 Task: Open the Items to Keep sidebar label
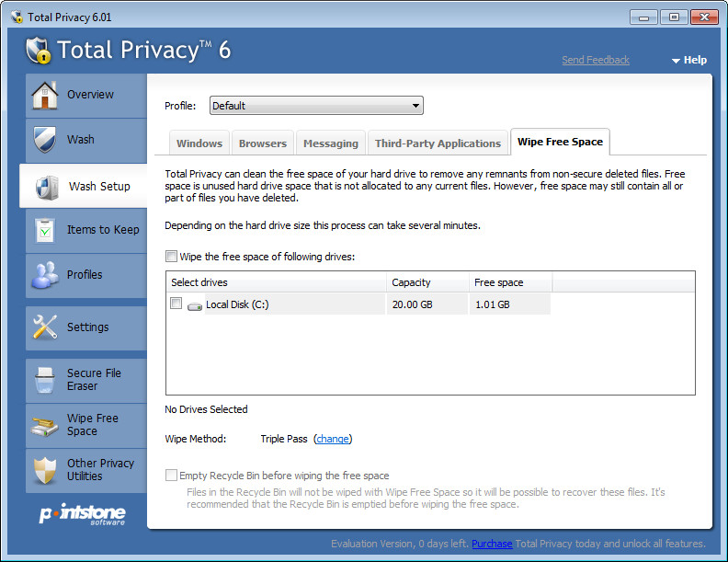pos(103,229)
